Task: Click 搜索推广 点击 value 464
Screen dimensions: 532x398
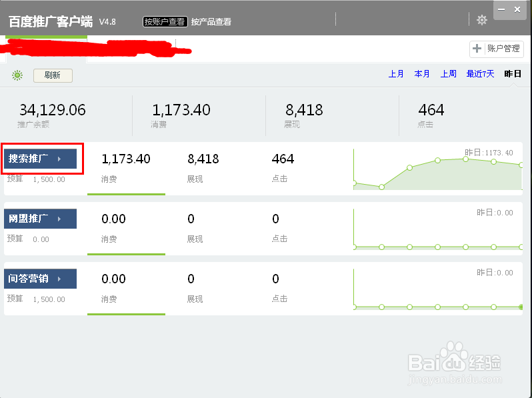Action: 283,159
